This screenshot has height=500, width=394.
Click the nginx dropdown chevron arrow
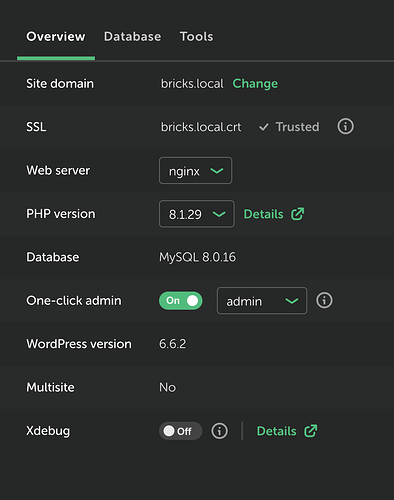217,171
